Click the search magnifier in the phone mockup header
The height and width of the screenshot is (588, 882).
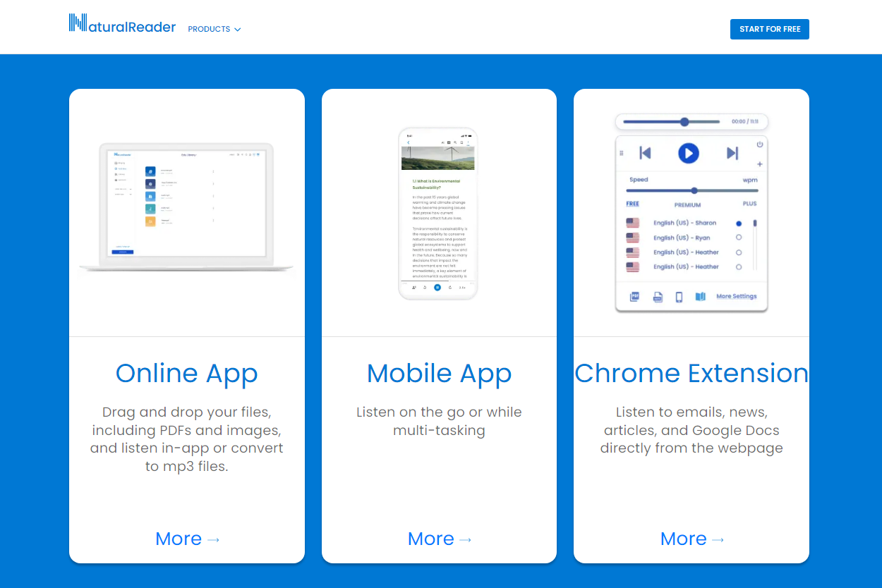(455, 142)
